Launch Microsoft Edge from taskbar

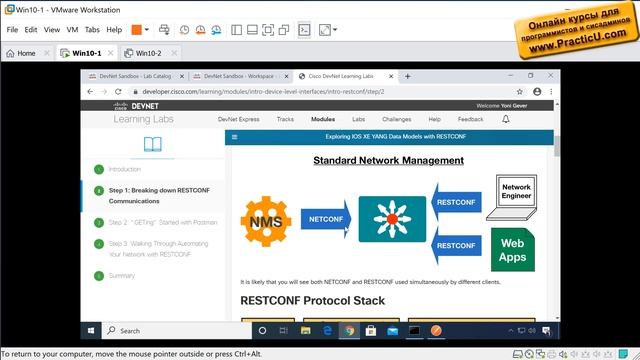327,331
